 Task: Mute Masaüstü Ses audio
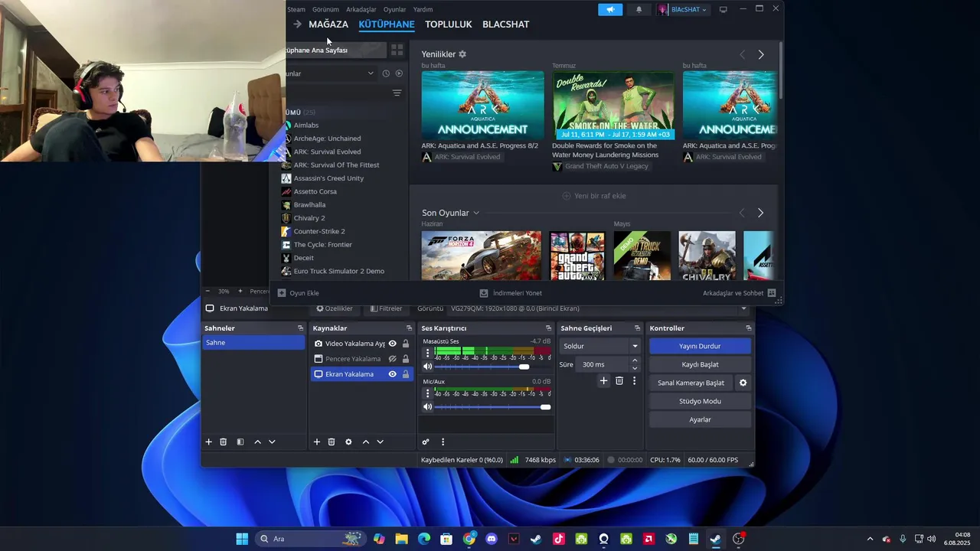click(x=427, y=367)
